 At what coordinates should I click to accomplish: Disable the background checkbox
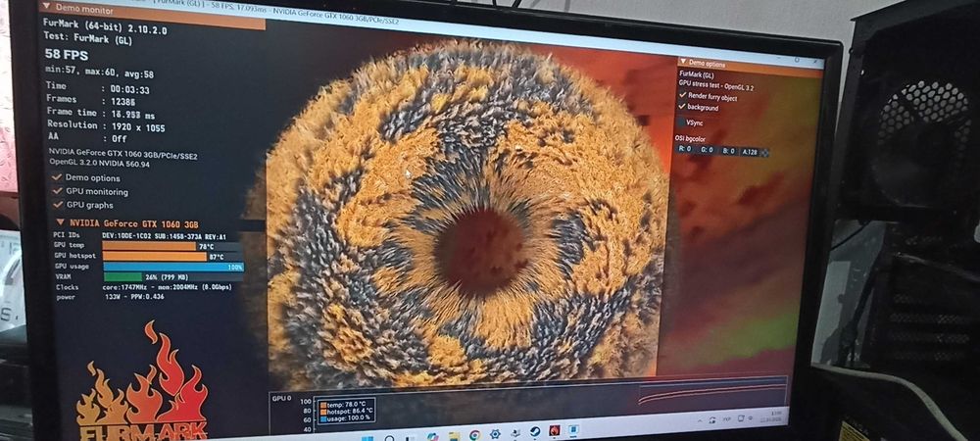[682, 107]
